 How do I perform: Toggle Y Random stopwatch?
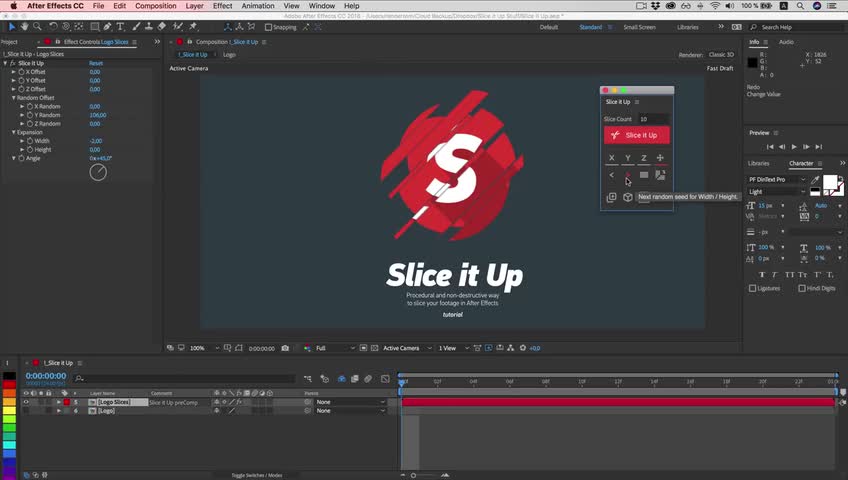(30, 115)
